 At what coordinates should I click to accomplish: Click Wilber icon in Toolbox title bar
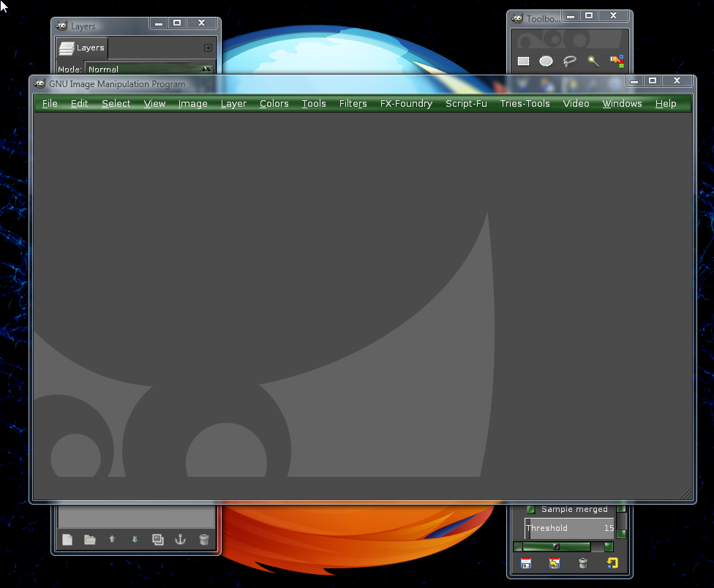coord(517,19)
